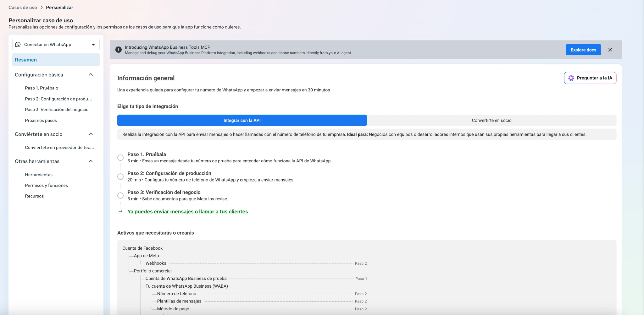The height and width of the screenshot is (315, 644).
Task: Open Permisos y funciones in the sidebar
Action: [47, 185]
